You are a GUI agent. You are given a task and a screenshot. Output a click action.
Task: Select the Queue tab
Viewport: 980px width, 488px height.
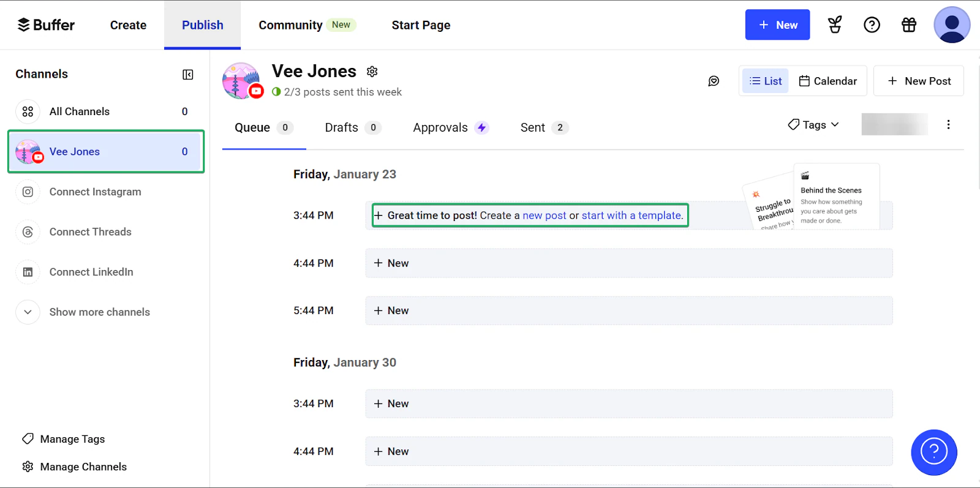[x=264, y=127]
